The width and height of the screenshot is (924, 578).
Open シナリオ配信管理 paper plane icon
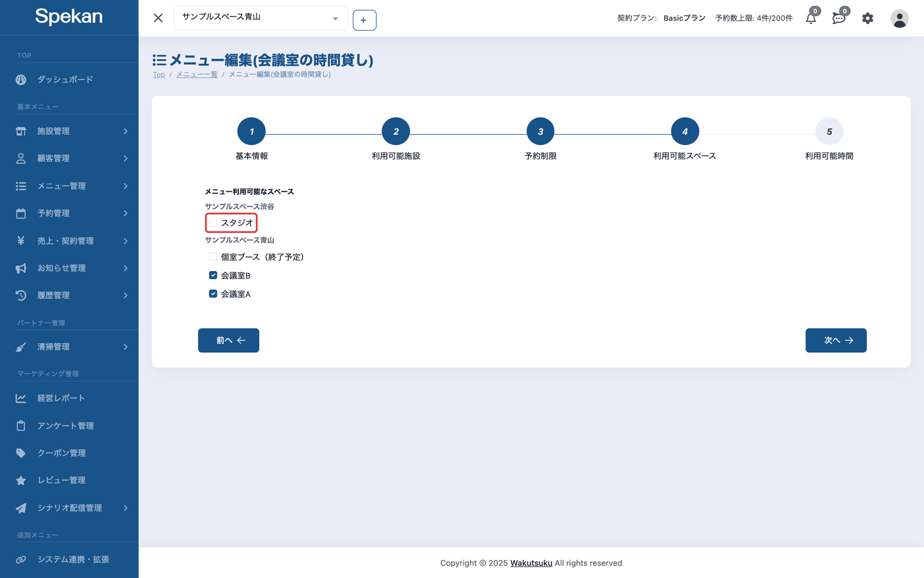[21, 508]
